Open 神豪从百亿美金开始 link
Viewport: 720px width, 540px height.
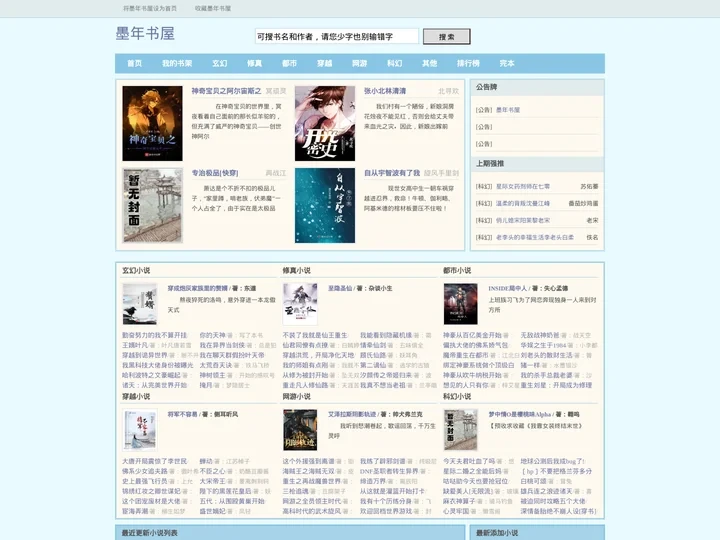pyautogui.click(x=472, y=335)
